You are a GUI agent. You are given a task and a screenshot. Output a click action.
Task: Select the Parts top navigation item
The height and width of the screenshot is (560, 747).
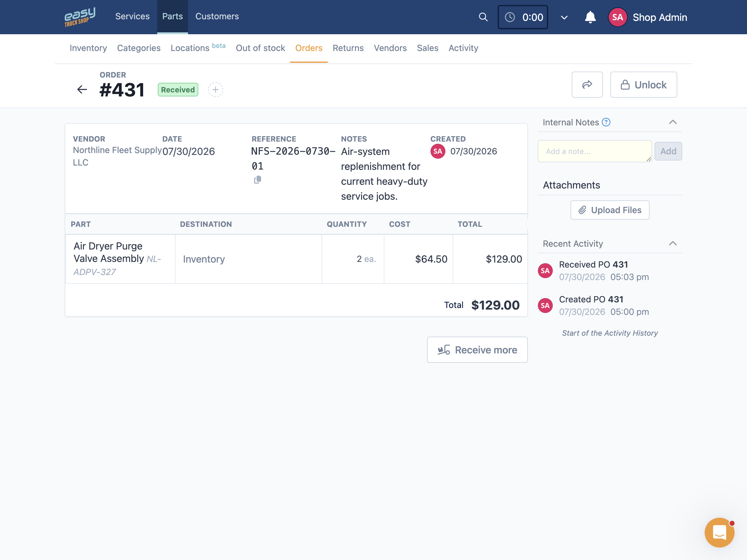point(172,16)
